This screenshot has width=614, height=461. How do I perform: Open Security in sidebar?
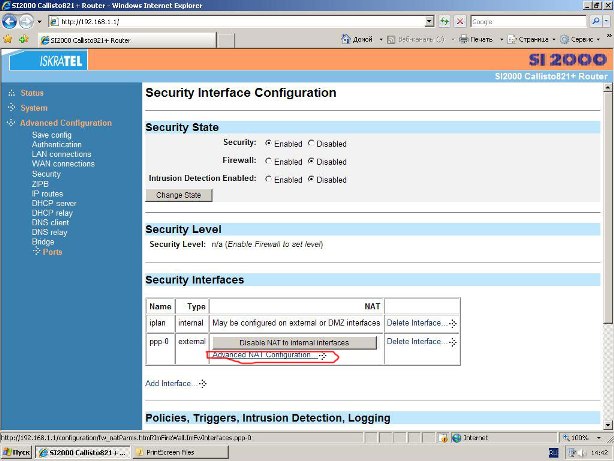[46, 174]
